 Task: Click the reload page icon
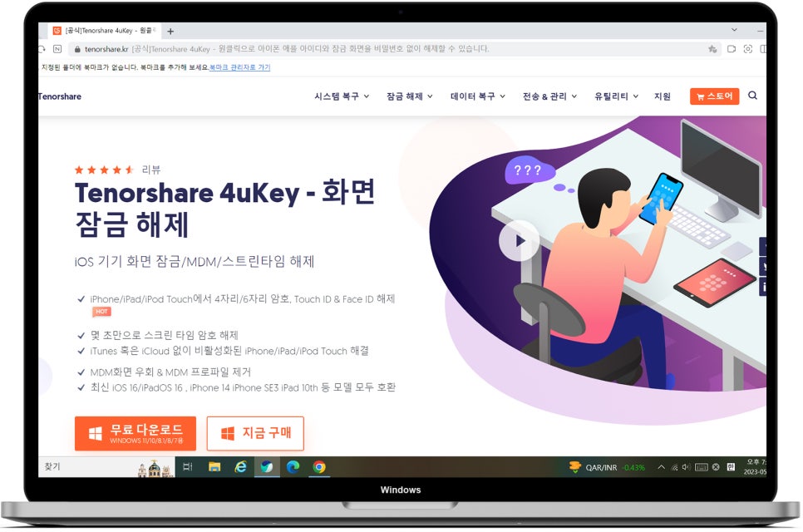coord(42,49)
